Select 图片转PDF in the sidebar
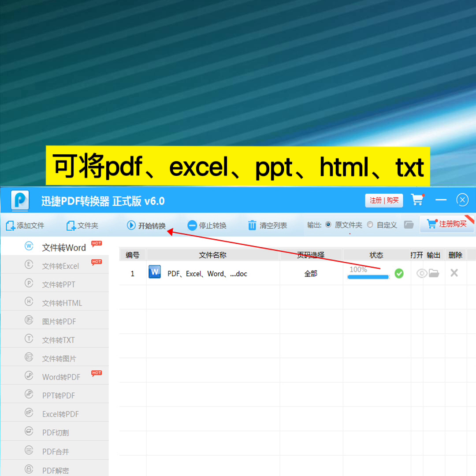476x476 pixels. pyautogui.click(x=55, y=321)
